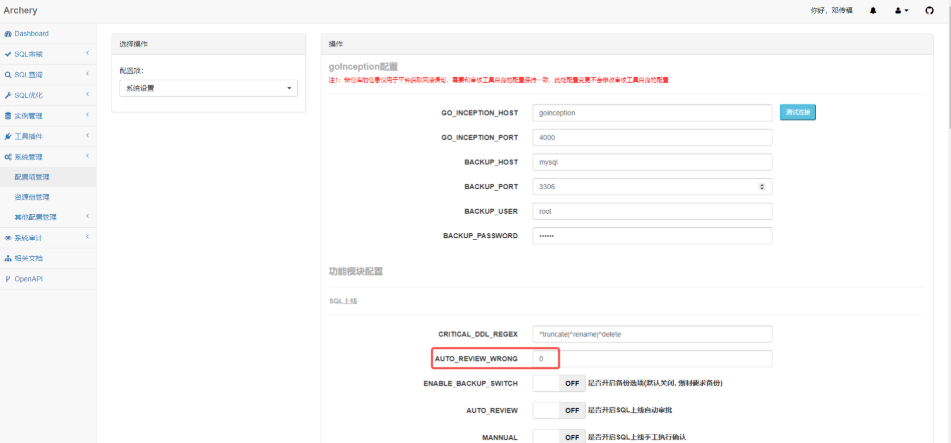Image resolution: width=951 pixels, height=443 pixels.
Task: Click the SQL上线 subsection label
Action: pos(343,301)
